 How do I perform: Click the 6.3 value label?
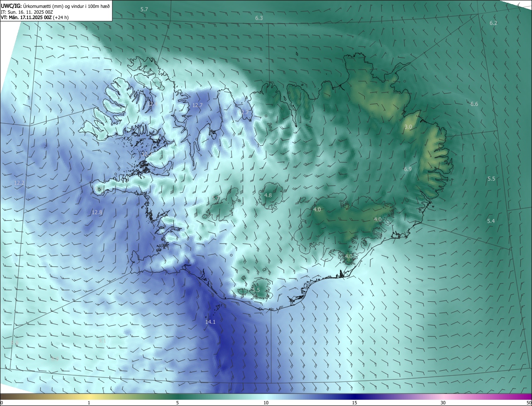(x=259, y=18)
